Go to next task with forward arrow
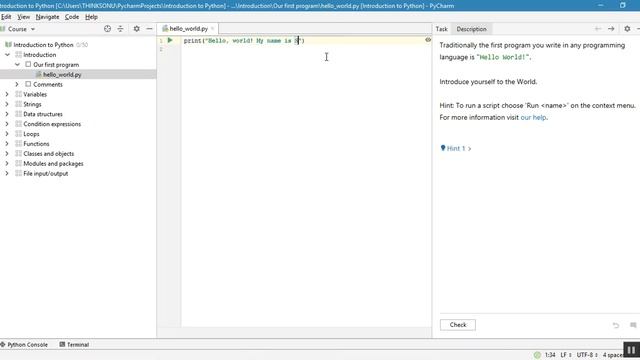The width and height of the screenshot is (640, 360). coord(611,29)
